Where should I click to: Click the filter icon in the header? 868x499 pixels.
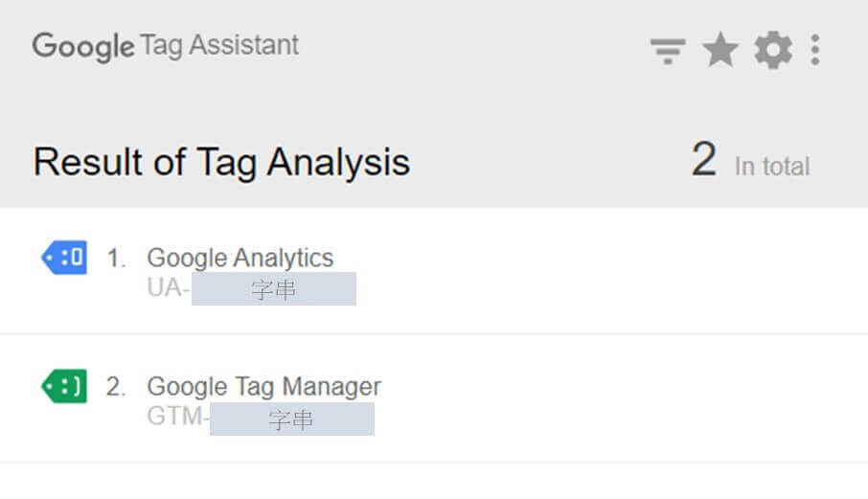click(667, 51)
